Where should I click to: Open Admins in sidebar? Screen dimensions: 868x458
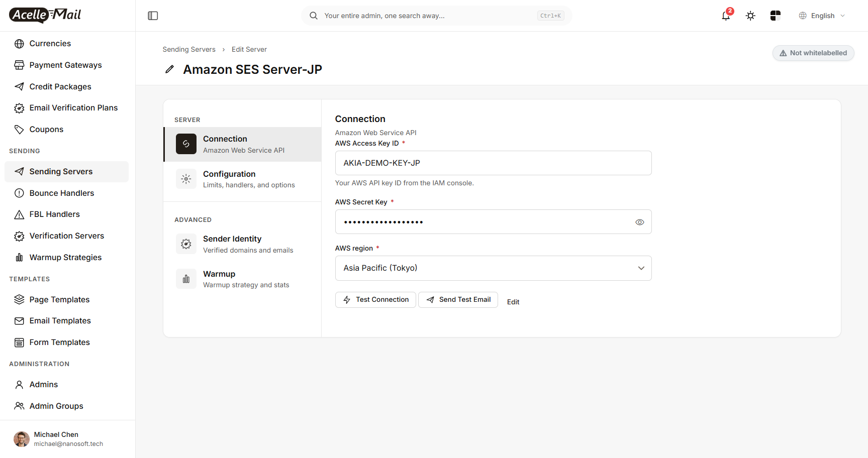[x=66, y=385]
